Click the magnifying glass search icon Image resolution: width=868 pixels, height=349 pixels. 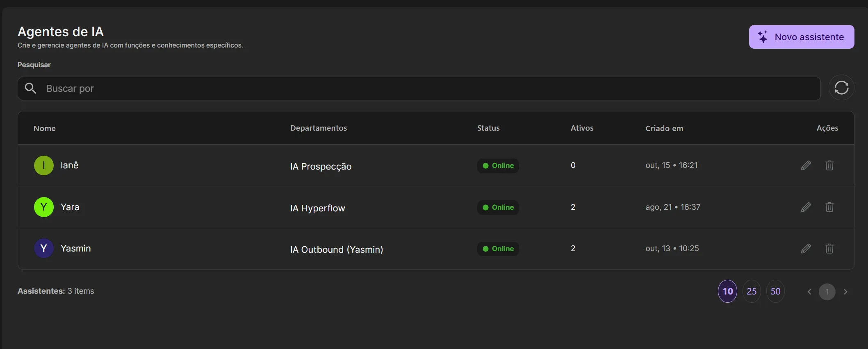click(30, 88)
